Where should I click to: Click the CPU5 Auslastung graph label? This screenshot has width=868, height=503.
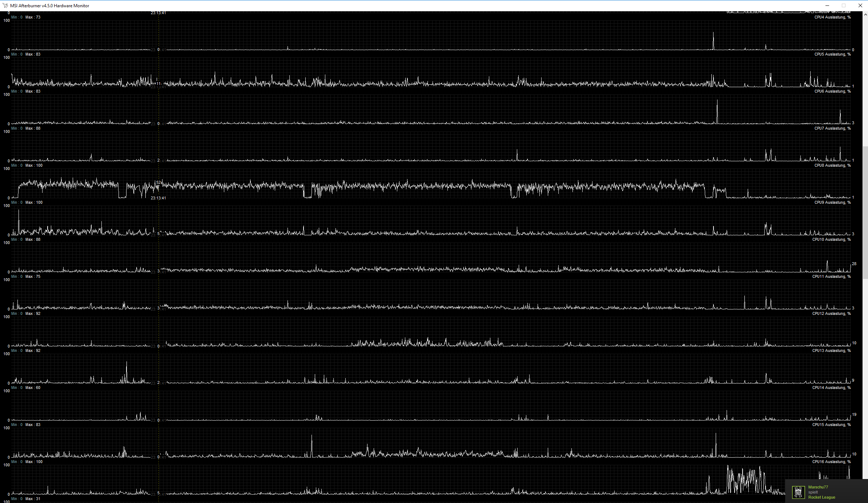(832, 54)
